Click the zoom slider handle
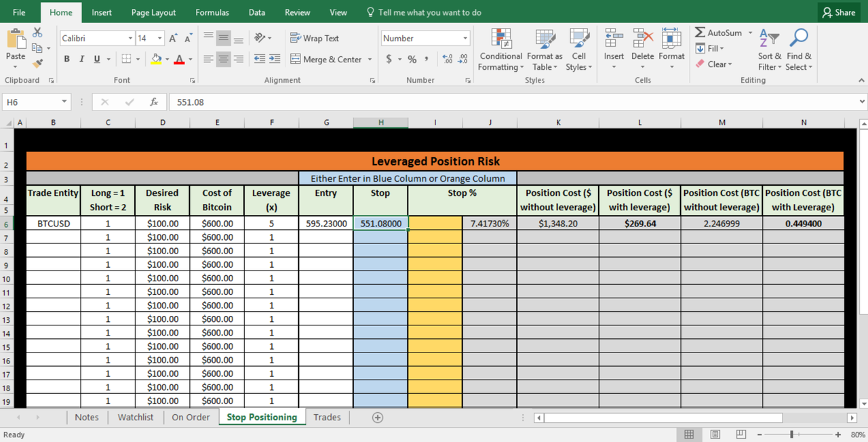868x442 pixels. (791, 435)
